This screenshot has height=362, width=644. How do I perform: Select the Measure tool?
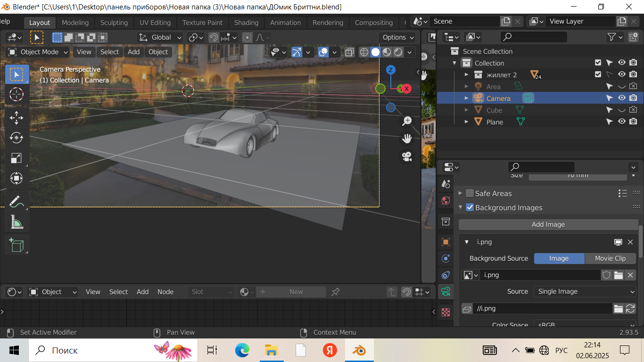[x=17, y=222]
